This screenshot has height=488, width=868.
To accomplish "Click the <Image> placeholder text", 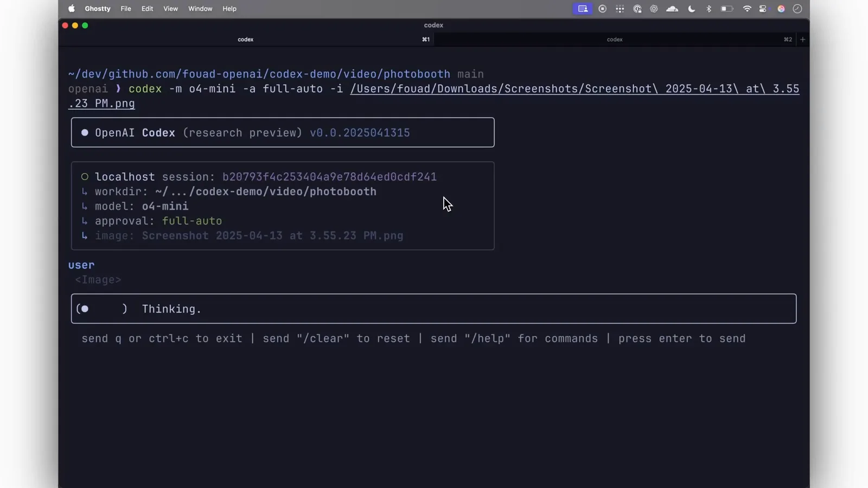I will pos(98,280).
